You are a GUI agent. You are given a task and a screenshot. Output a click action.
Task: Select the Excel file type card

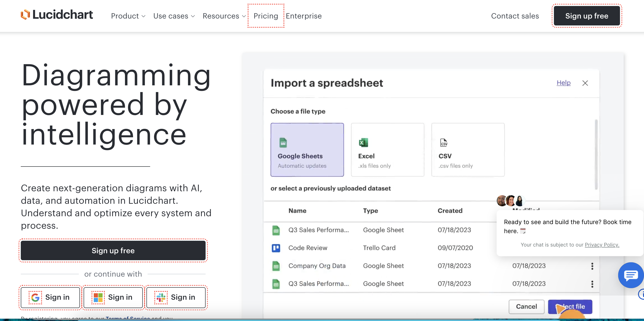click(x=388, y=150)
